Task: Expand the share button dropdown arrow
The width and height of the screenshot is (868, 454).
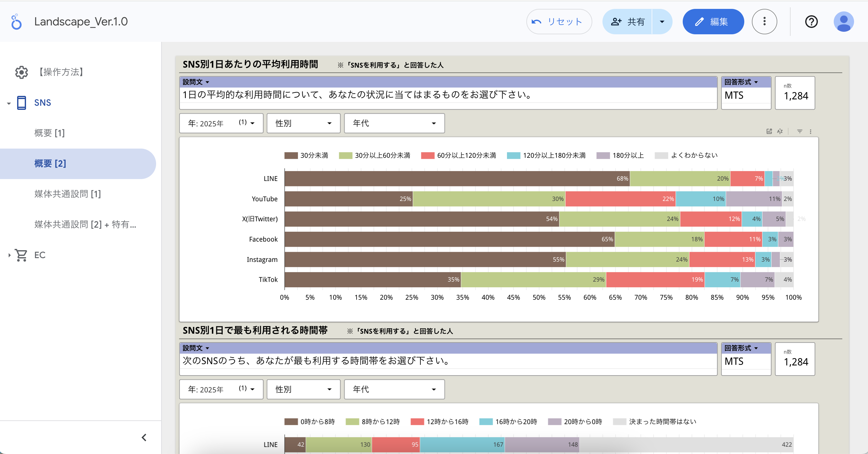Action: click(x=662, y=22)
